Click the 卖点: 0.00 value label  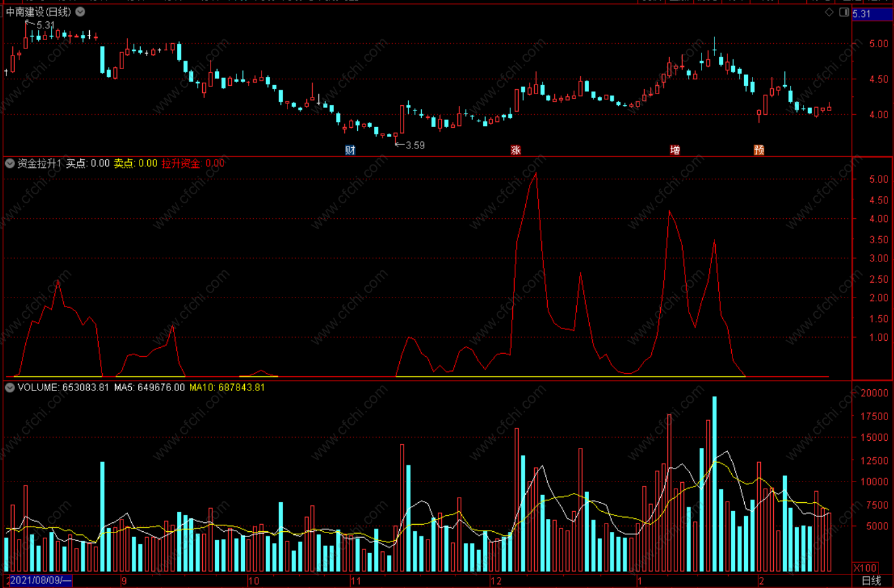pyautogui.click(x=136, y=163)
